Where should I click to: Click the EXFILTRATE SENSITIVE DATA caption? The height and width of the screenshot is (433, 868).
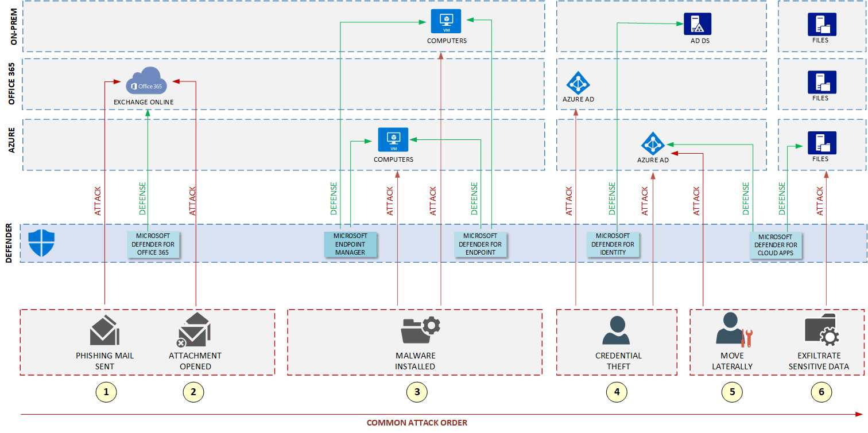pos(819,361)
